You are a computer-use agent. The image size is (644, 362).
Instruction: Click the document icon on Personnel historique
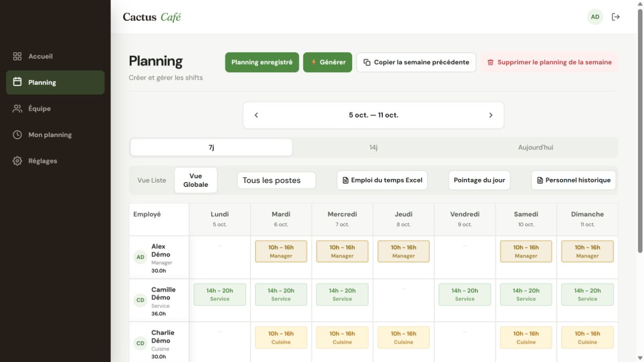click(540, 180)
